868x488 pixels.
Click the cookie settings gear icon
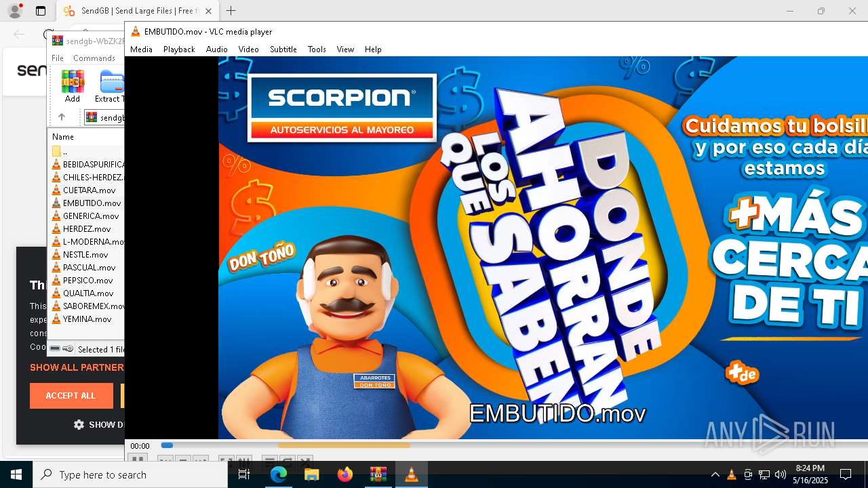79,424
